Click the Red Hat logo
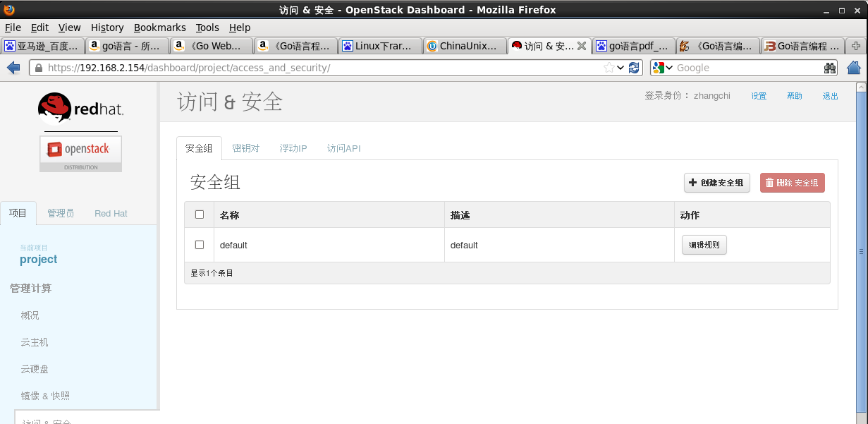868x424 pixels. click(x=80, y=109)
